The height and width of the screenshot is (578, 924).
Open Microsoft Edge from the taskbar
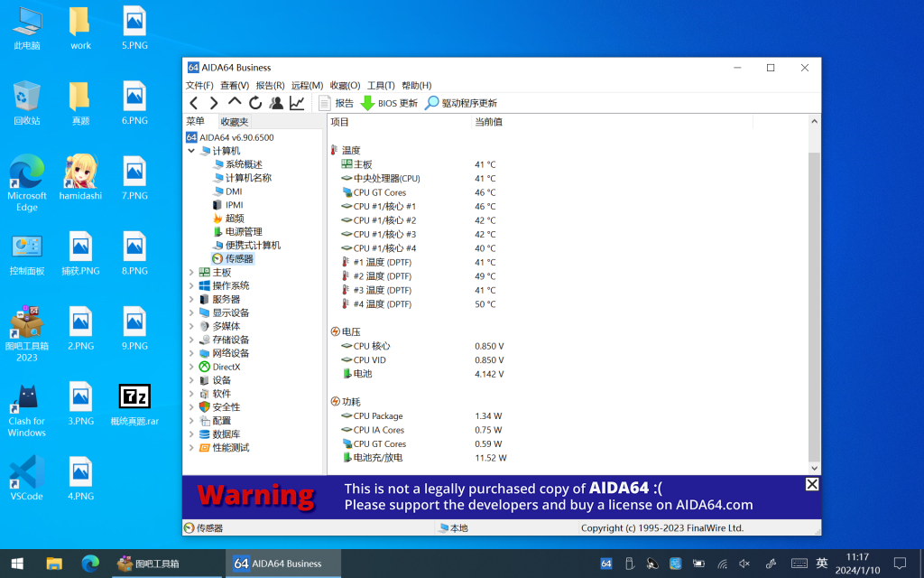pos(90,564)
